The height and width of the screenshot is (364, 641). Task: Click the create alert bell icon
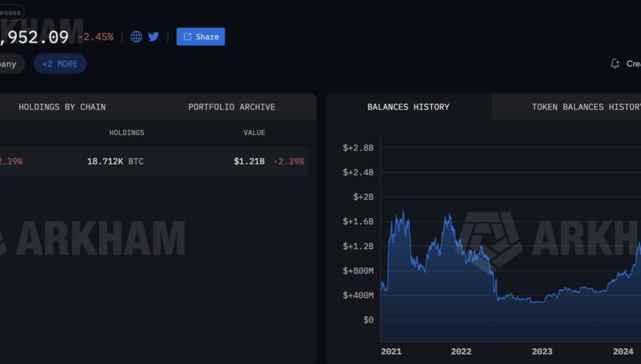tap(615, 64)
